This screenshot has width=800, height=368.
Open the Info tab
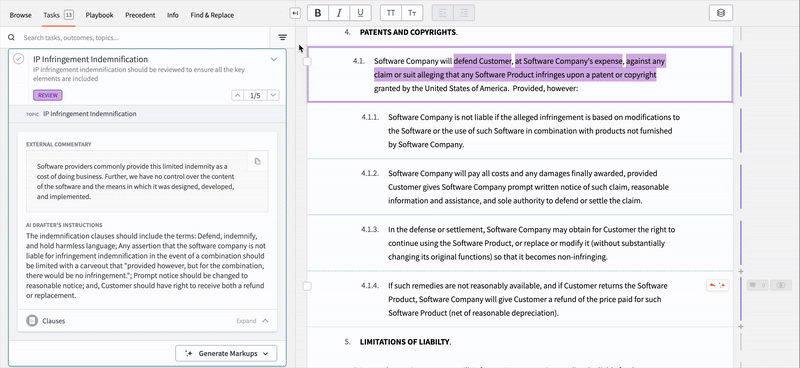click(173, 15)
